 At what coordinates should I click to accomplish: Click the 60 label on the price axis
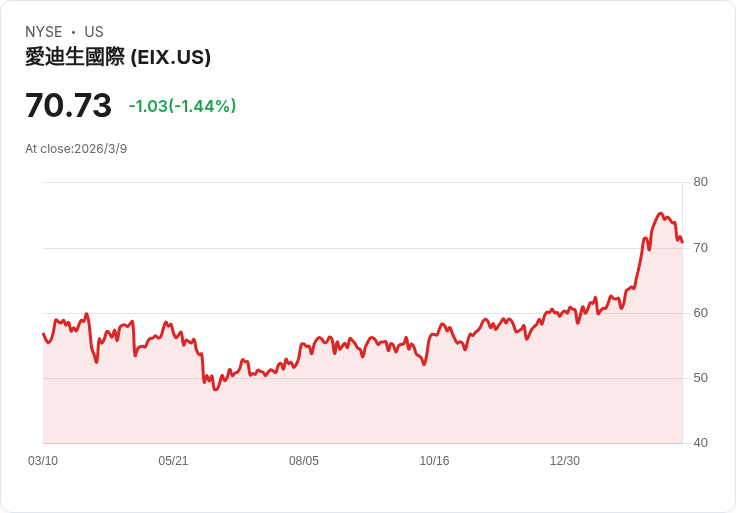701,313
